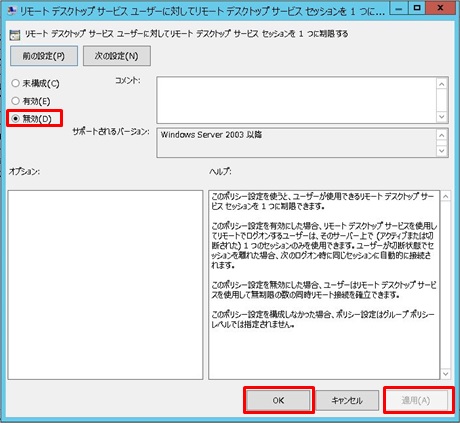Minimize the policy dialog window
This screenshot has height=423, width=460.
[x=399, y=8]
